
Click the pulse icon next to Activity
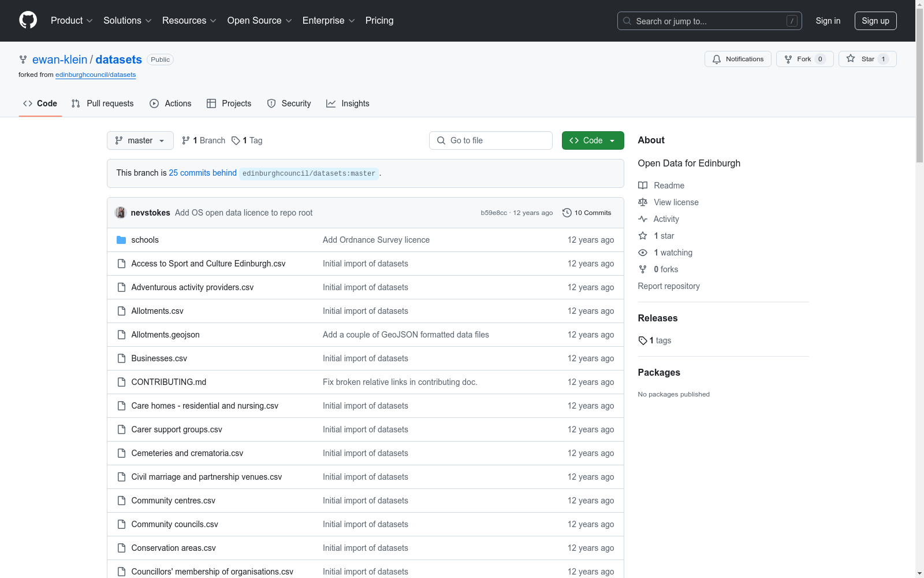click(643, 219)
